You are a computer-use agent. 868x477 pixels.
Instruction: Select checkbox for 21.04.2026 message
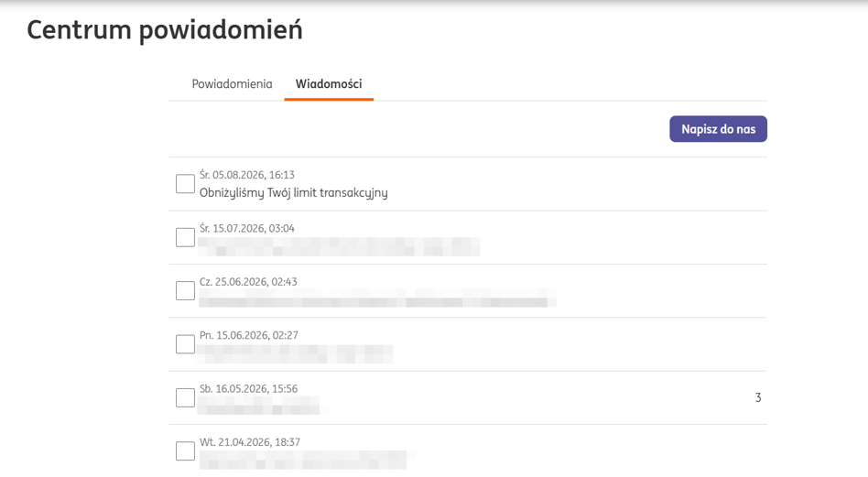(x=185, y=451)
